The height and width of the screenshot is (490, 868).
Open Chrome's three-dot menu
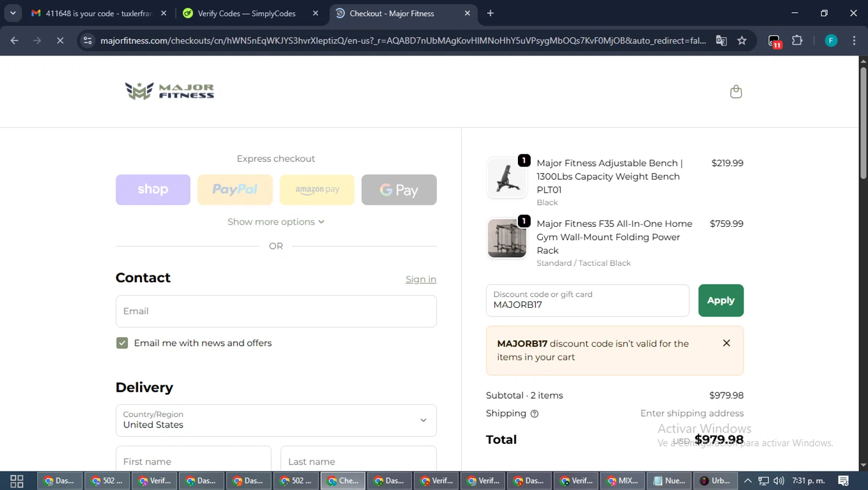point(854,40)
